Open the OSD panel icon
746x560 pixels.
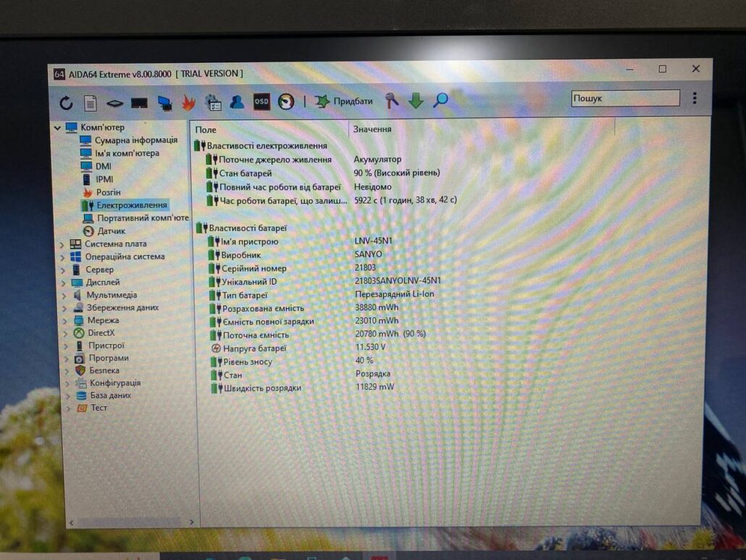261,102
